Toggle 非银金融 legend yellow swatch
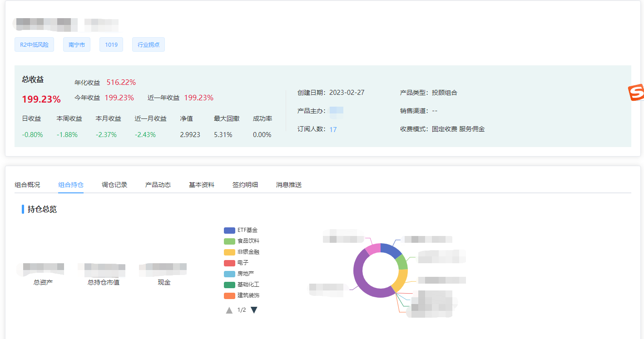This screenshot has width=644, height=339. click(229, 252)
